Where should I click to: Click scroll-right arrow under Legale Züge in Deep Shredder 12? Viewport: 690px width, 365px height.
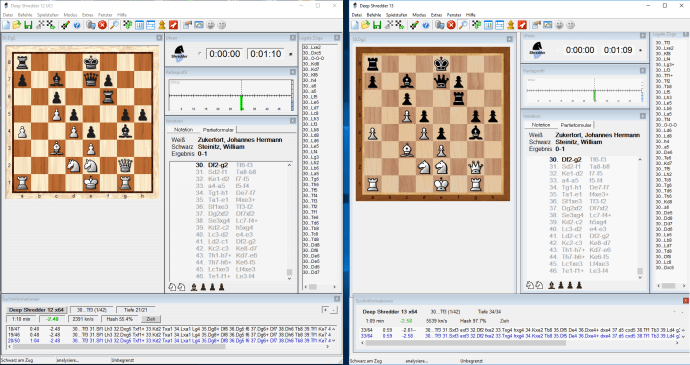coord(334,287)
